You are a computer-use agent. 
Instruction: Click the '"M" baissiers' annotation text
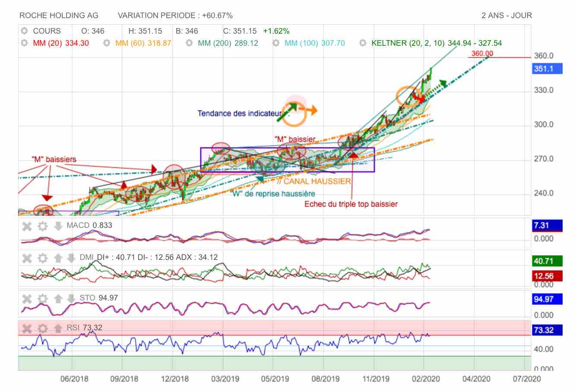[54, 159]
